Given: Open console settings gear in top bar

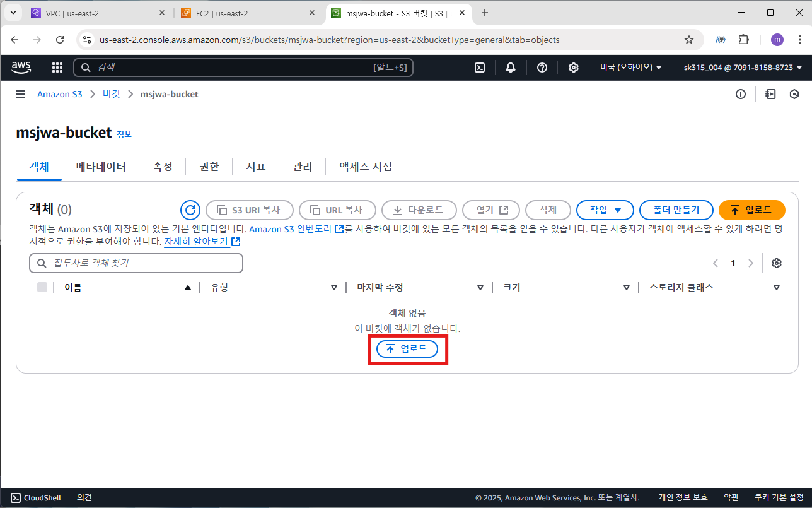Looking at the screenshot, I should tap(574, 68).
